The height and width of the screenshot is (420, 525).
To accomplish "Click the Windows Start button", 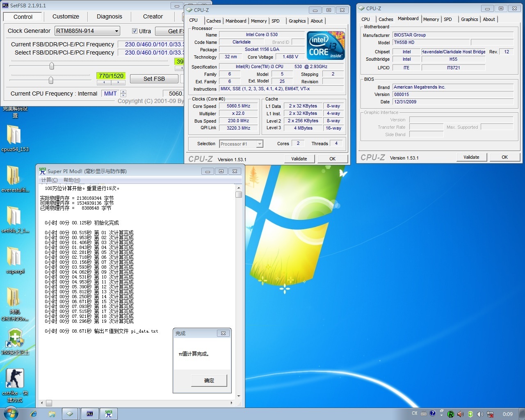I will (10, 413).
